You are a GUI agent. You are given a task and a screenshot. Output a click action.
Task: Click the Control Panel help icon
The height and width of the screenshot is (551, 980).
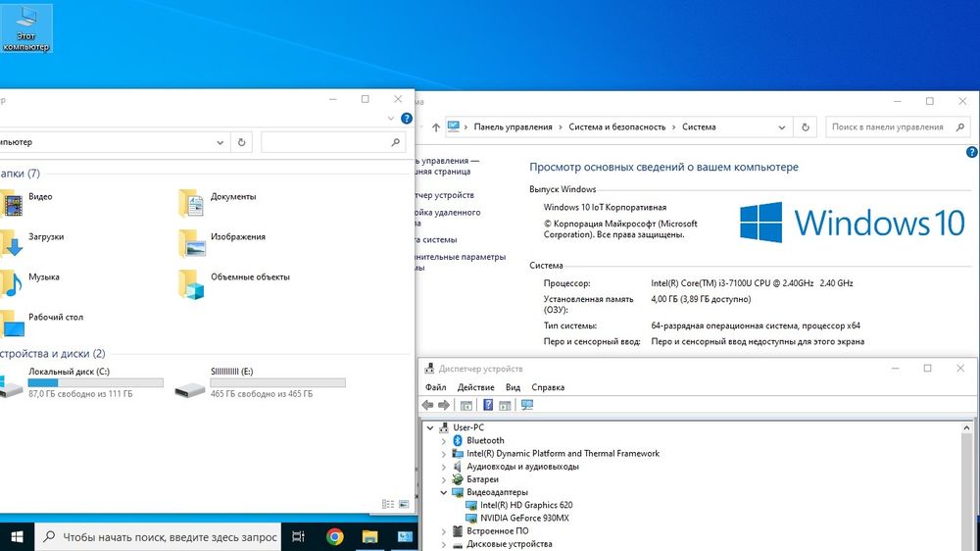[972, 152]
